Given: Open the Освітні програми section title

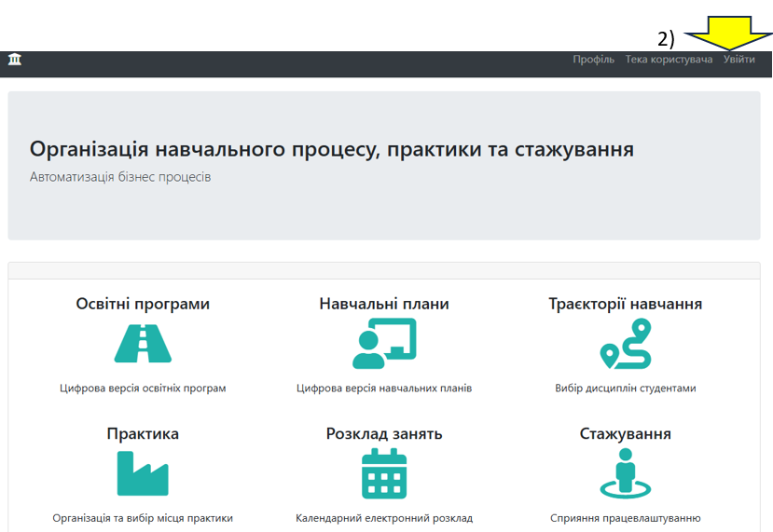Looking at the screenshot, I should 143,304.
